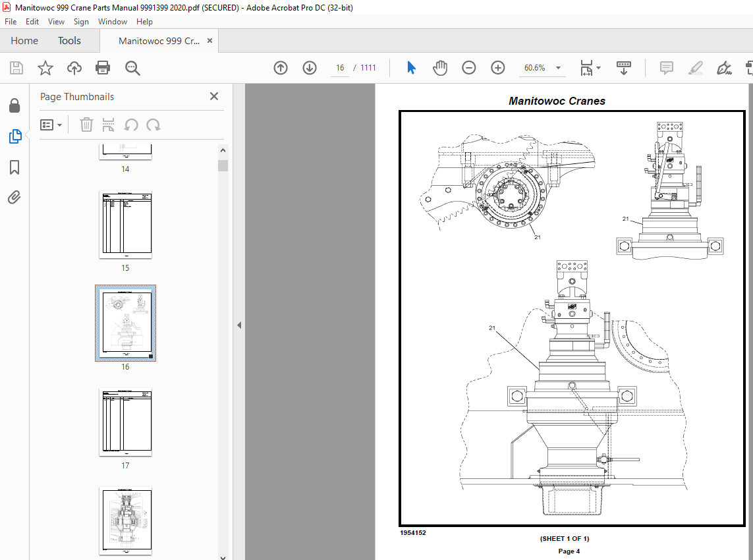Open security lock panel in sidebar
This screenshot has width=753, height=560.
14,105
